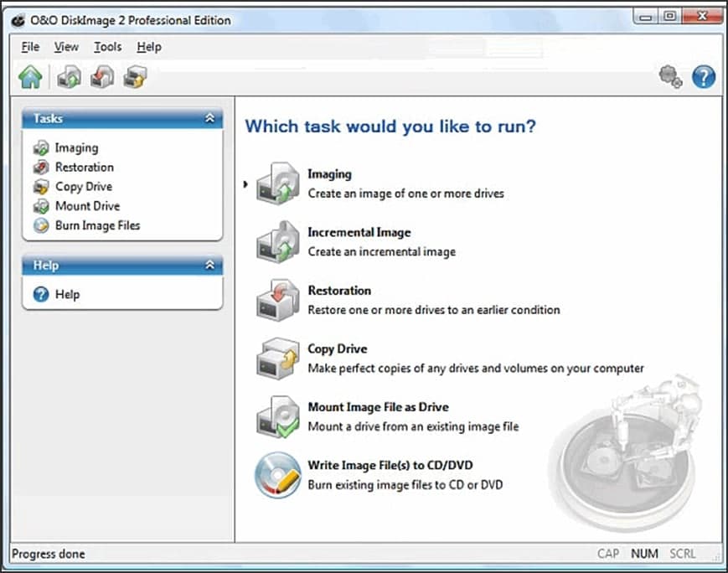728x573 pixels.
Task: Open the settings gear icon near top right
Action: pyautogui.click(x=670, y=76)
